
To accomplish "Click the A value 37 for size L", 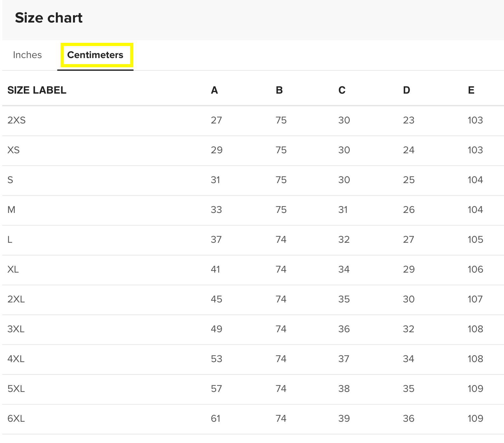I will click(x=216, y=240).
